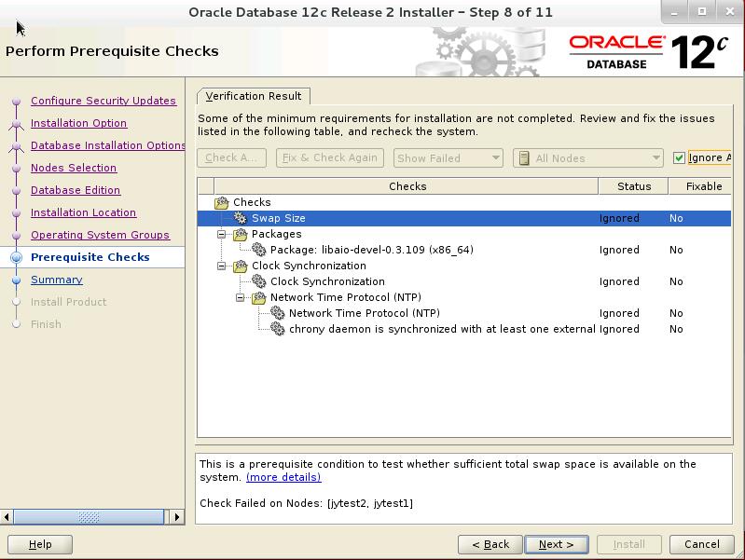The image size is (745, 560).
Task: Click the Check Failed on Nodes text
Action: pyautogui.click(x=306, y=503)
